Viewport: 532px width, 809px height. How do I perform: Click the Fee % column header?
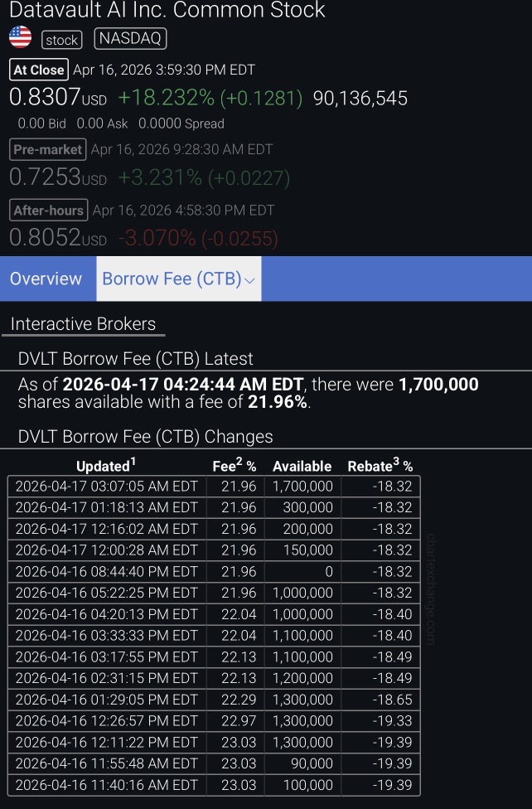point(235,465)
